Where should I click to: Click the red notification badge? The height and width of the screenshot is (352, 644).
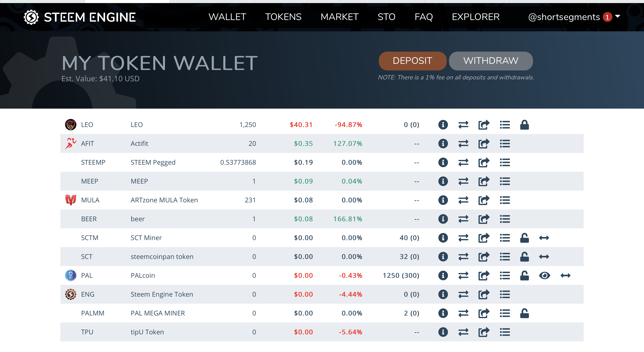(x=607, y=17)
